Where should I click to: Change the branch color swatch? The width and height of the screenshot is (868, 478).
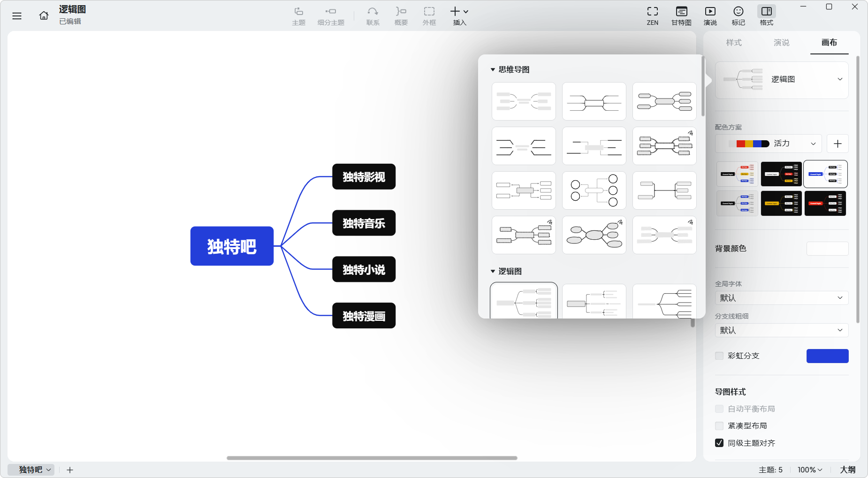pyautogui.click(x=827, y=356)
